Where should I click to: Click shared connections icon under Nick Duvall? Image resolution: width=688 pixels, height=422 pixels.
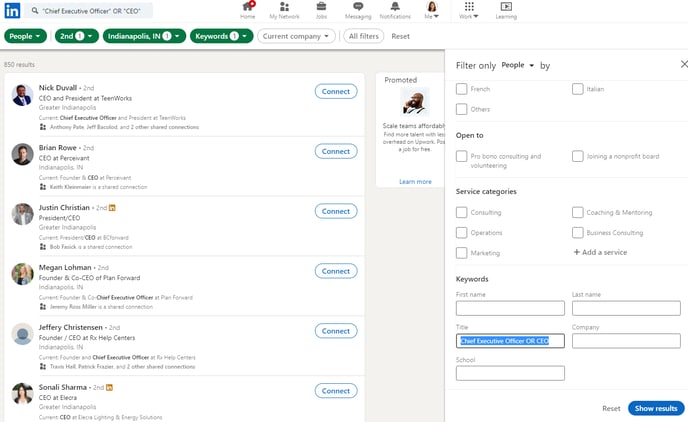click(43, 127)
